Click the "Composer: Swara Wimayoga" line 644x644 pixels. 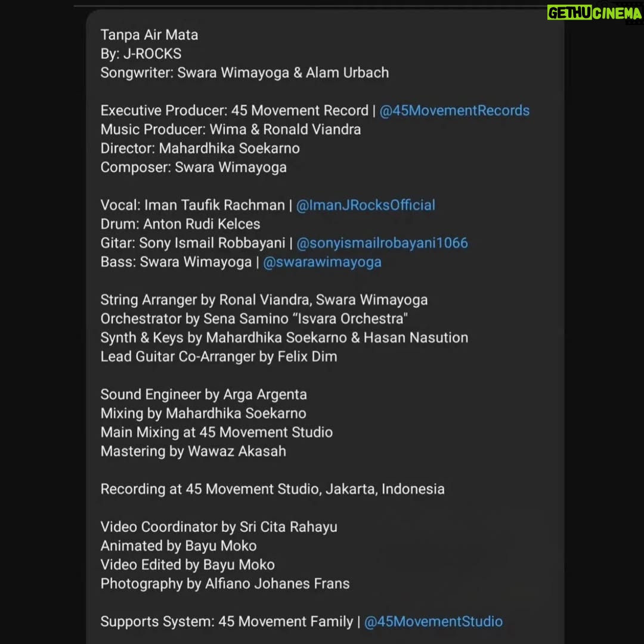pos(194,168)
